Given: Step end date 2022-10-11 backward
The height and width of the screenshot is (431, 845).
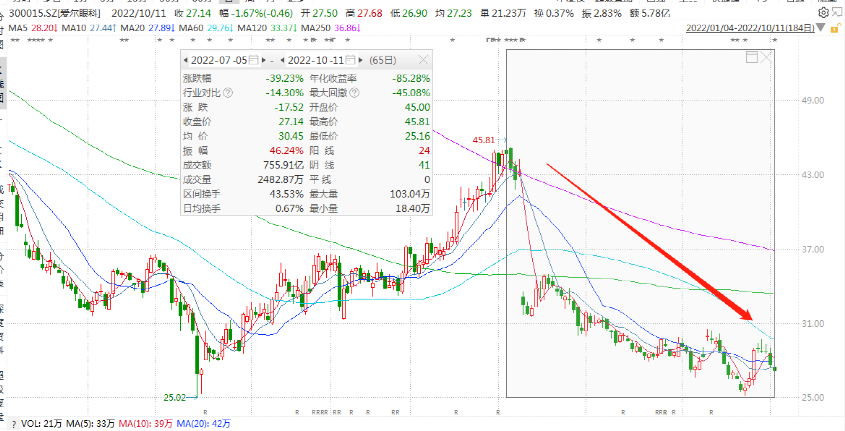Looking at the screenshot, I should click(x=283, y=61).
